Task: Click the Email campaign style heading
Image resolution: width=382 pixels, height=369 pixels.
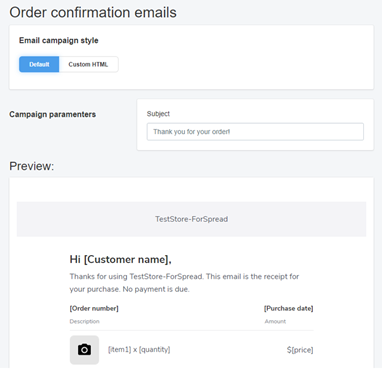Action: coord(59,40)
